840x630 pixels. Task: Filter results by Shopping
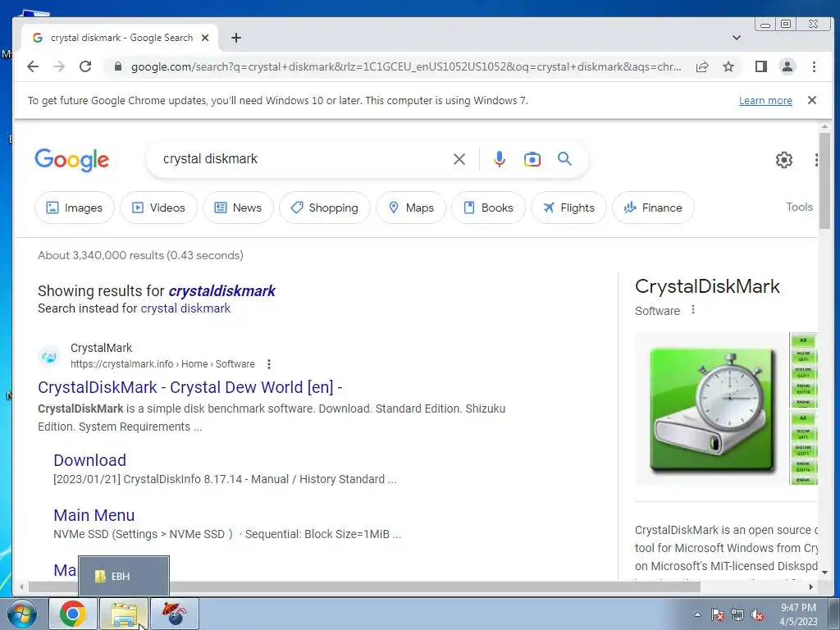(x=325, y=208)
